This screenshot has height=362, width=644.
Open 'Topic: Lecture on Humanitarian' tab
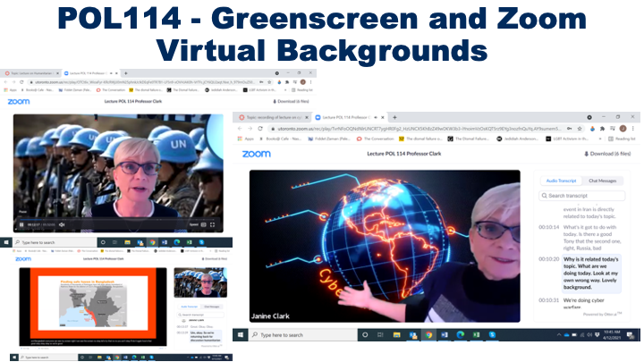click(x=31, y=73)
